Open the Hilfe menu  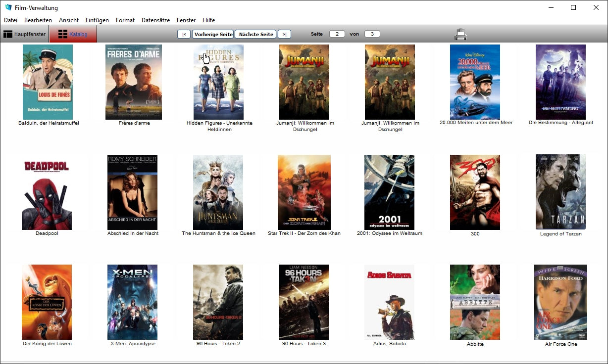click(x=208, y=20)
